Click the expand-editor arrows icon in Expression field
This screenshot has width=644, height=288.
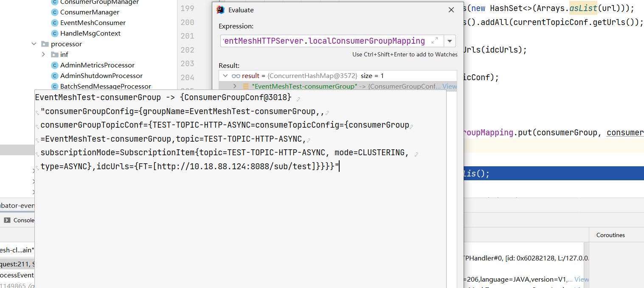tap(435, 41)
